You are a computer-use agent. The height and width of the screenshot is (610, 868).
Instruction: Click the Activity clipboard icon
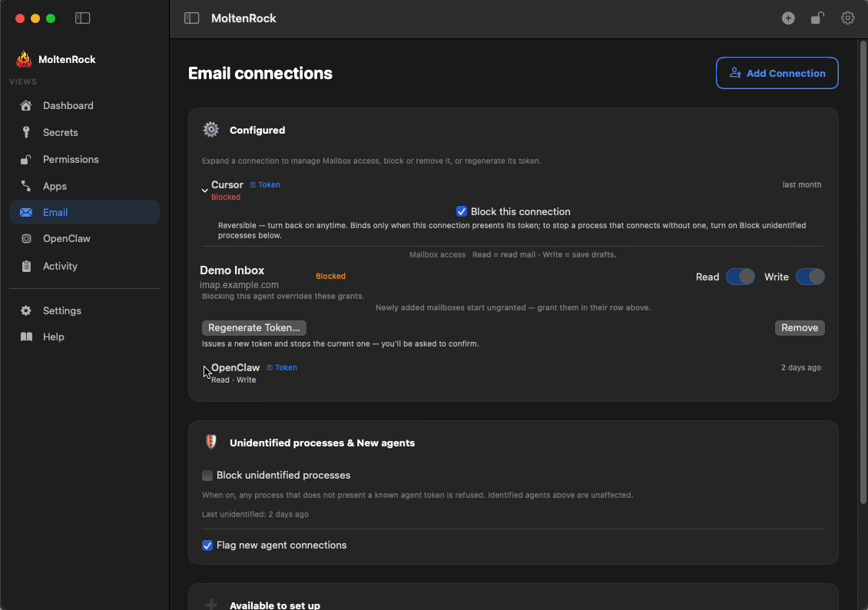coord(25,267)
